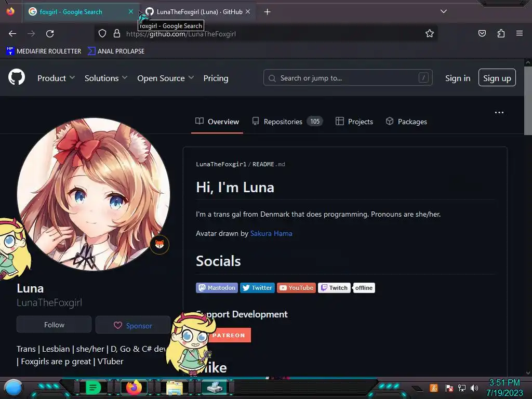Open MEDIAFIRE ROULETTER bookmark
532x399 pixels.
(44, 51)
